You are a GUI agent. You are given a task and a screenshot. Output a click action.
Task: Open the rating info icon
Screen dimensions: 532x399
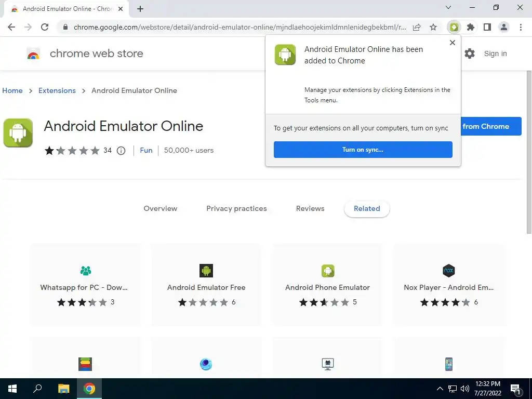(x=121, y=150)
